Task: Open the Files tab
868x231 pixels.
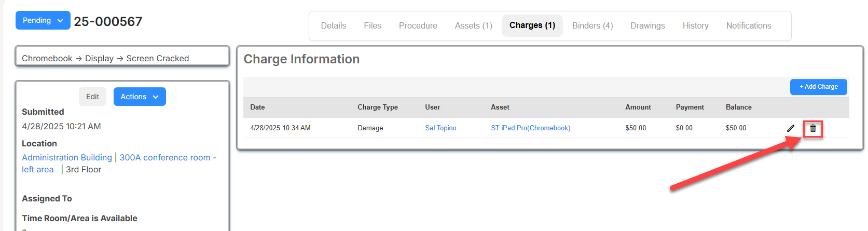Action: click(373, 25)
